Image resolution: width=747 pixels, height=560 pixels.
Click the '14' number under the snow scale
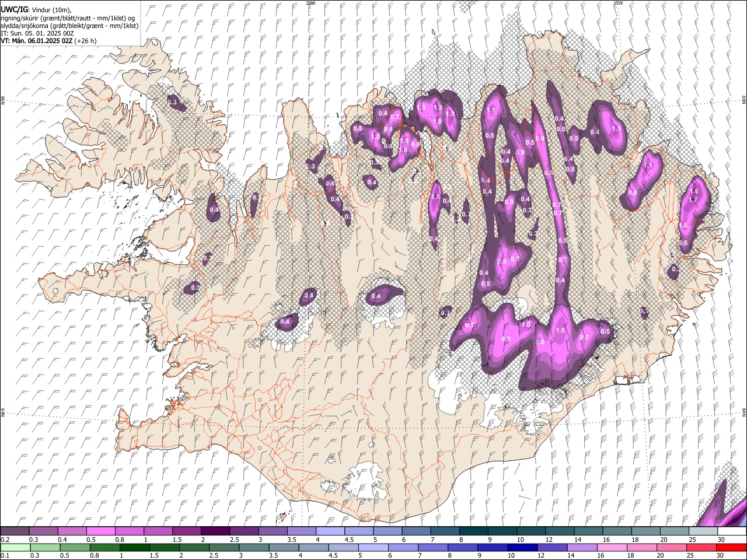click(578, 540)
